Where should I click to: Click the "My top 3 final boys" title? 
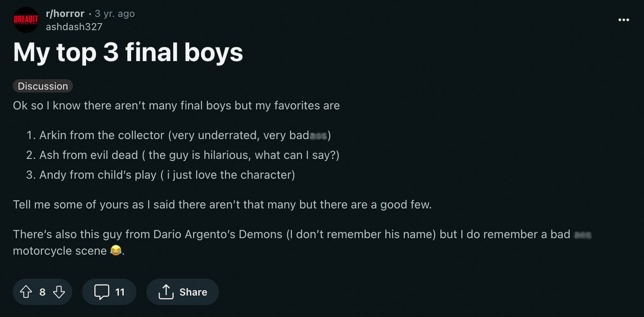pyautogui.click(x=128, y=52)
